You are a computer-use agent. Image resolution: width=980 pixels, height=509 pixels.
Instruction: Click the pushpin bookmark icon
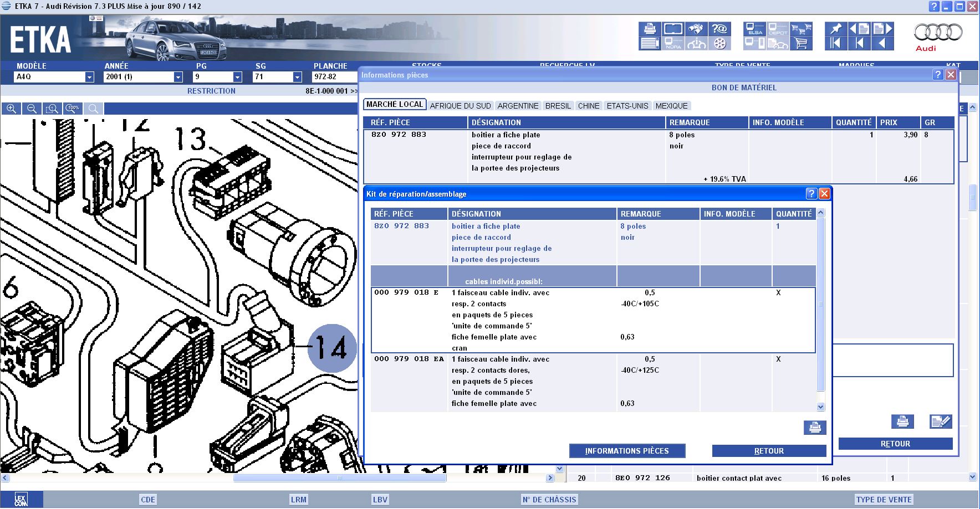tap(835, 29)
